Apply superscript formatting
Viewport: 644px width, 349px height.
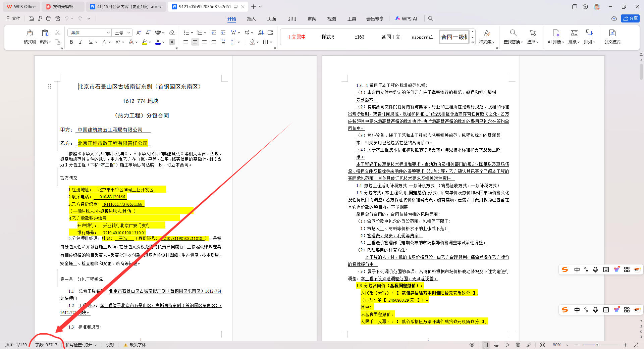(x=118, y=42)
